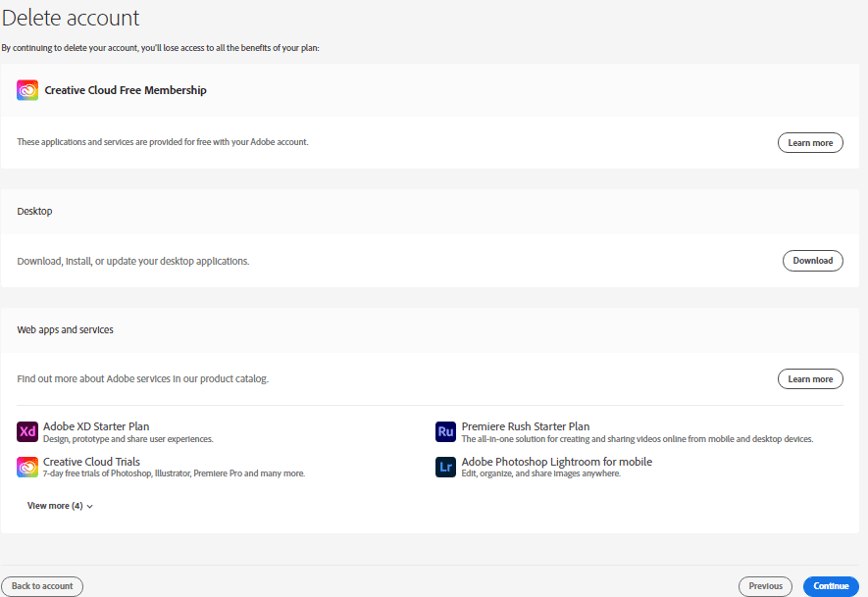The height and width of the screenshot is (597, 868).
Task: Select Creative Cloud Trials title
Action: point(91,462)
